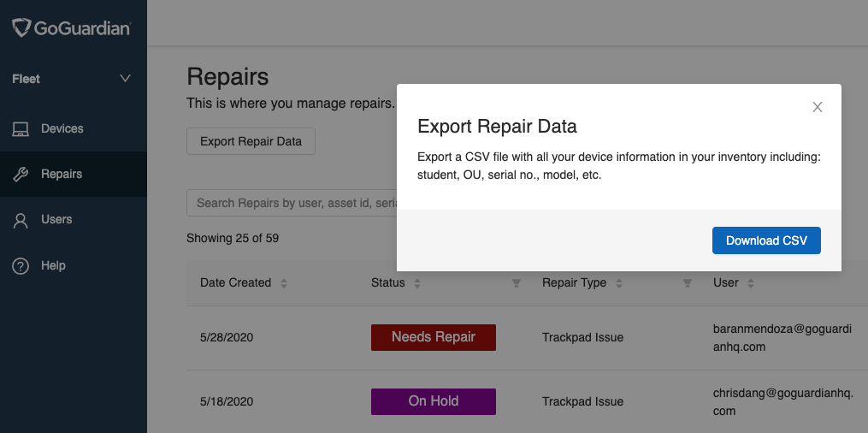This screenshot has width=868, height=433.
Task: Sort by User column arrows
Action: click(751, 283)
